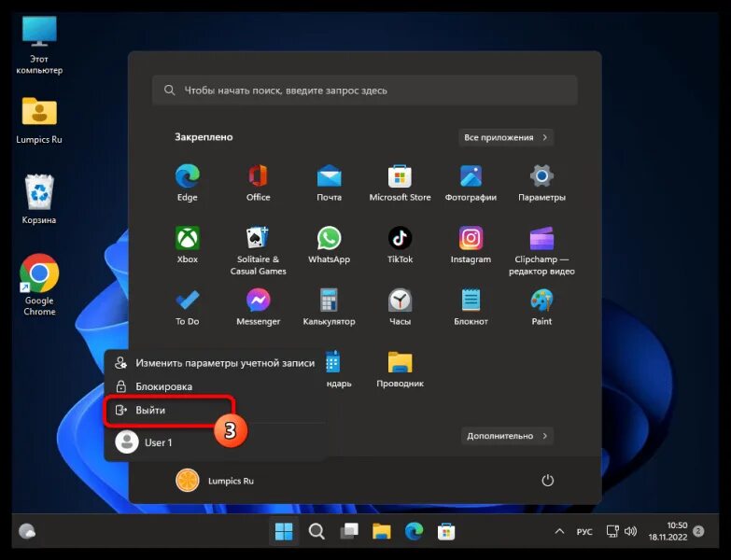Select Этот компьютер desktop icon
This screenshot has height=560, width=731.
[39, 45]
